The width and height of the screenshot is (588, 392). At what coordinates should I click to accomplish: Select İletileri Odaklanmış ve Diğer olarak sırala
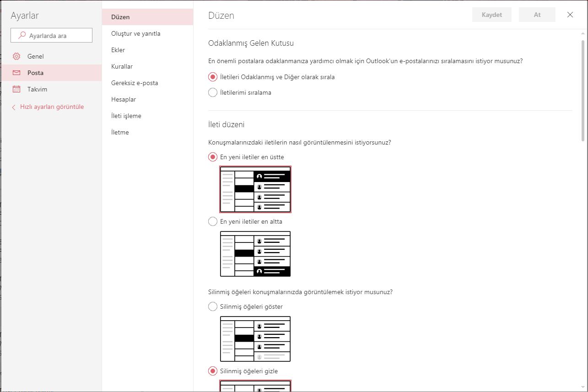tap(212, 77)
